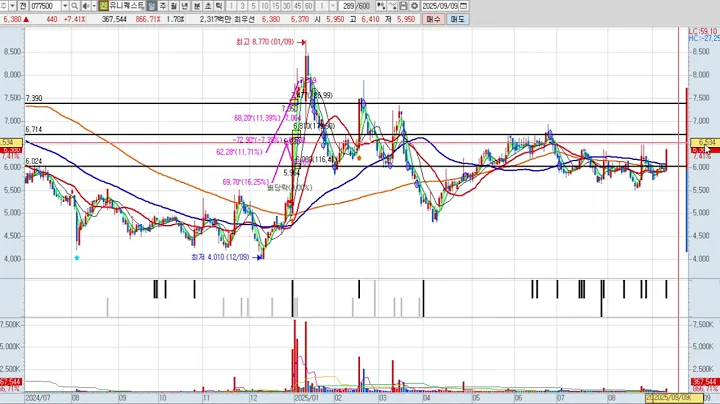Switch to the 주 weekly chart period

[163, 6]
